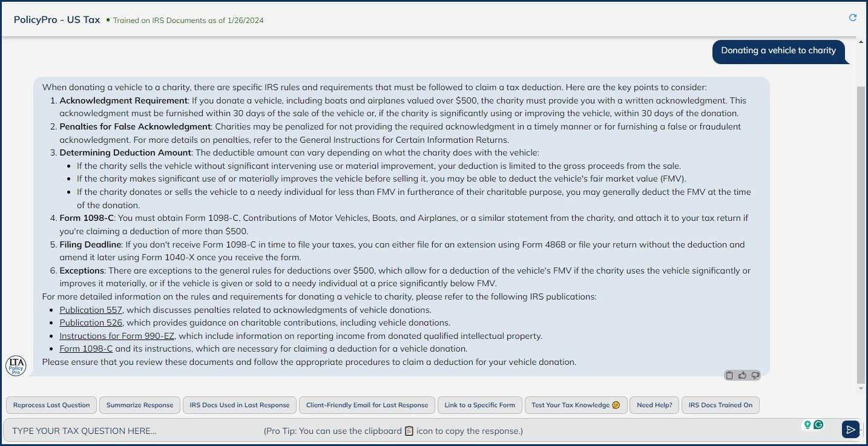Viewport: 868px width, 446px height.
Task: Give a thumbs down to the response
Action: tap(755, 375)
